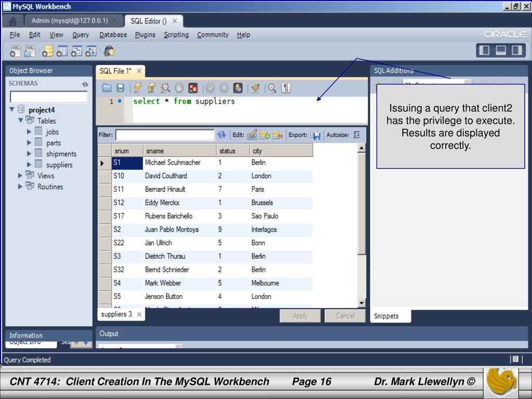532x399 pixels.
Task: Toggle the bottom output panel
Action: (501, 50)
